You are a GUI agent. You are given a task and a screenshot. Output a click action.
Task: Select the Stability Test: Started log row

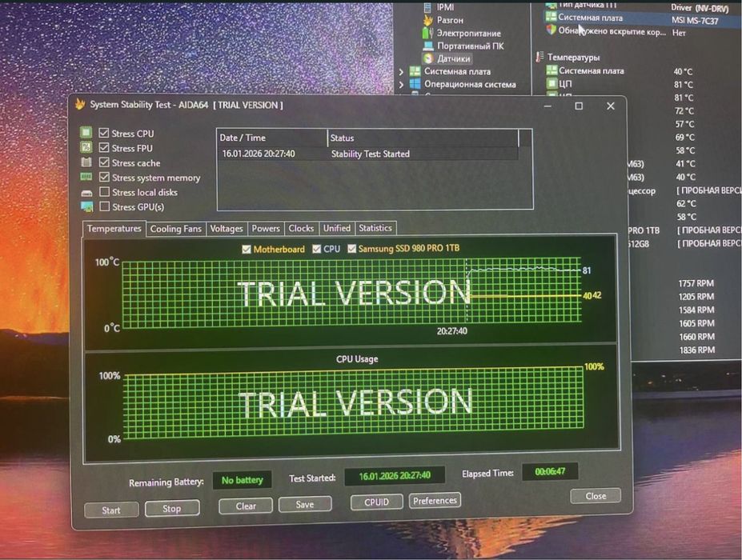[369, 154]
